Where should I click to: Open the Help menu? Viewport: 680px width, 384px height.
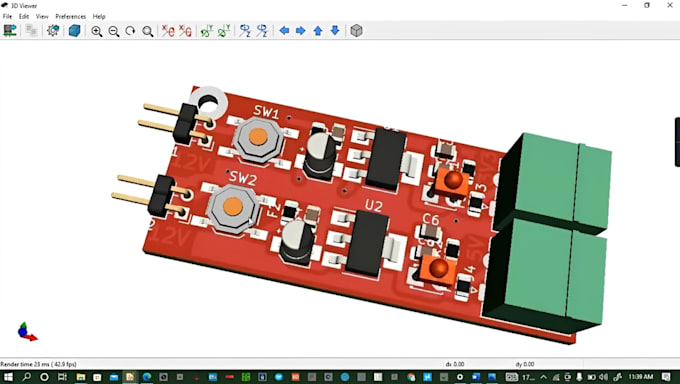pyautogui.click(x=99, y=16)
